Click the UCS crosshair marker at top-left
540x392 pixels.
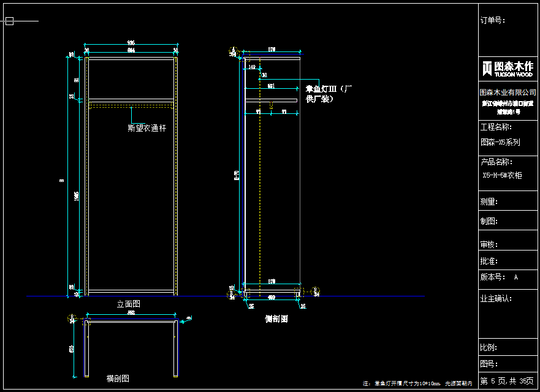(x=9, y=21)
